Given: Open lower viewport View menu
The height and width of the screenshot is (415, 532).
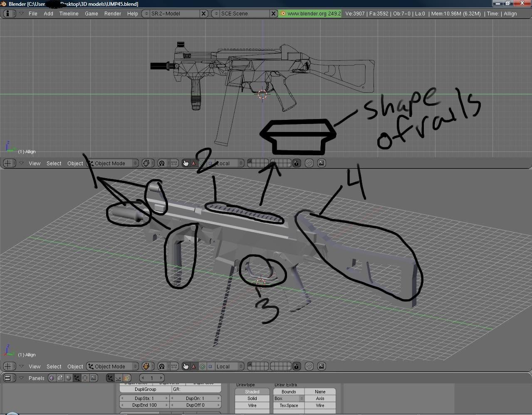Looking at the screenshot, I should (35, 366).
